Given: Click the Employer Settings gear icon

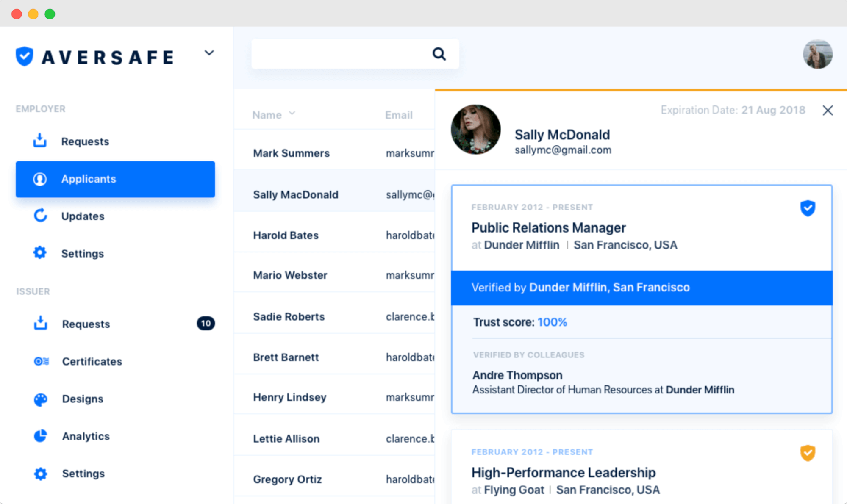Looking at the screenshot, I should coord(40,253).
